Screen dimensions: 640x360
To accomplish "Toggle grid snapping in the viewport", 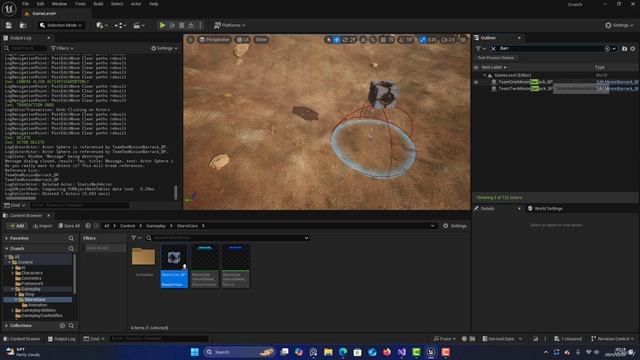I will coord(384,40).
